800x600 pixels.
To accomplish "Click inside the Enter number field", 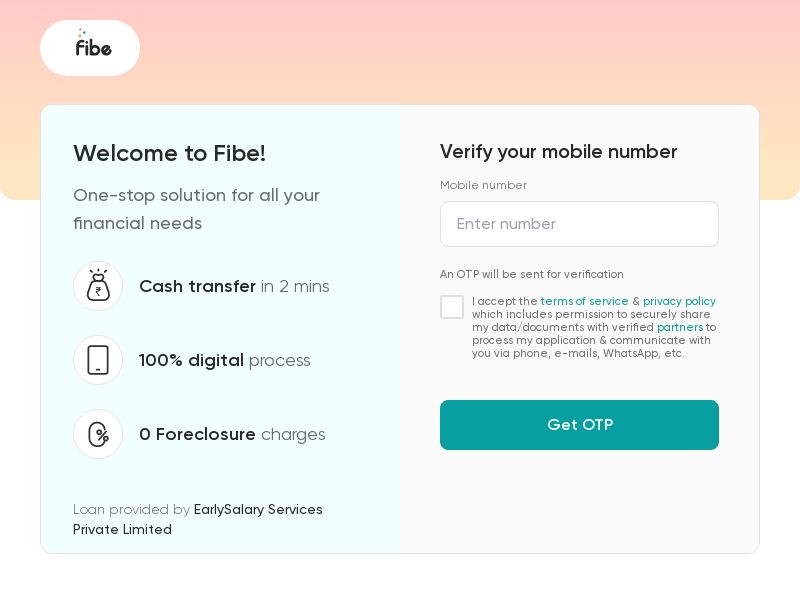I will [580, 224].
